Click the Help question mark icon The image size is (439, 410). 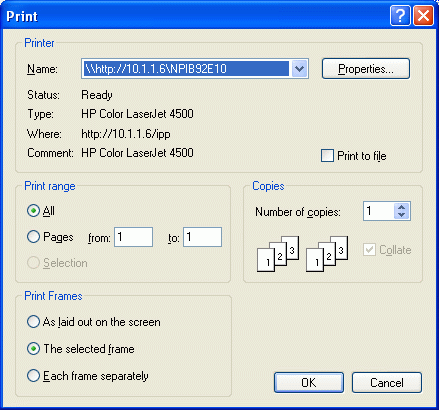[400, 15]
